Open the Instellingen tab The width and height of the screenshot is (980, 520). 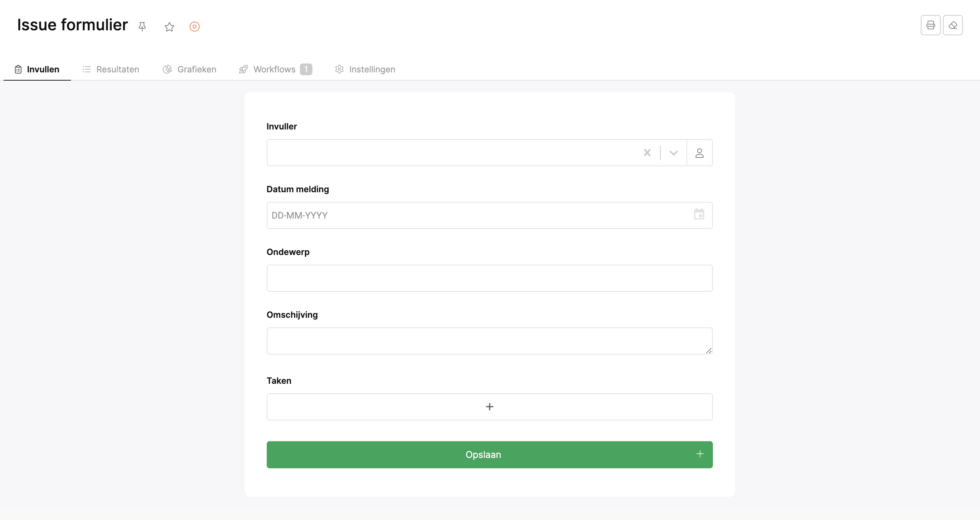365,69
